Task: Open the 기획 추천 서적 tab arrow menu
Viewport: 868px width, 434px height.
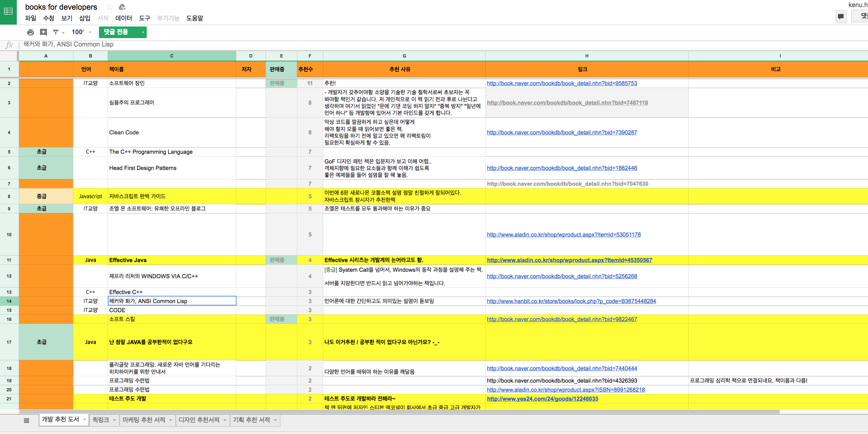Action: tap(275, 420)
